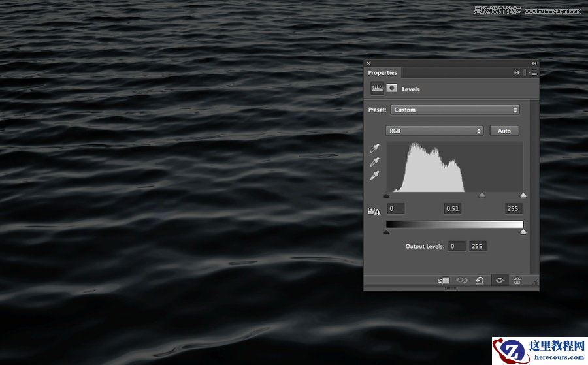Screen dimensions: 588x365
Task: Click the panel bottom resize grip
Action: (x=451, y=289)
